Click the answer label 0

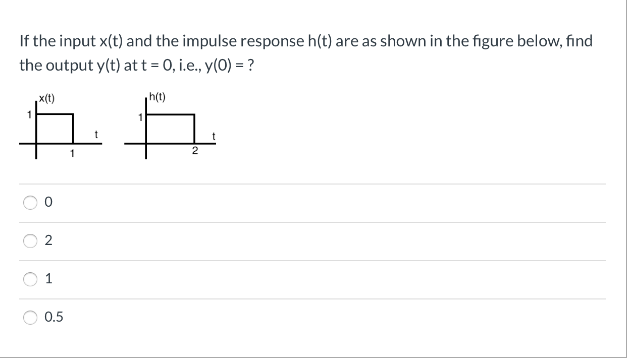click(x=48, y=203)
